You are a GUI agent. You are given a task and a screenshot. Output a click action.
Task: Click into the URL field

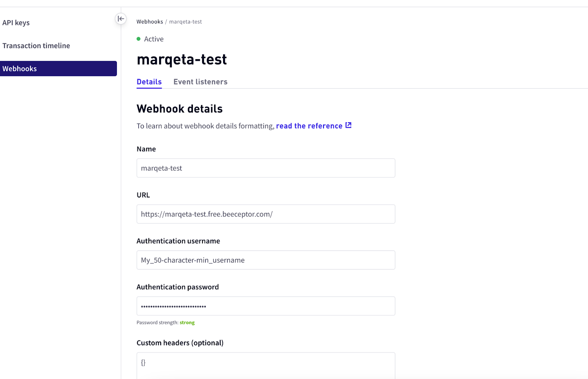266,214
